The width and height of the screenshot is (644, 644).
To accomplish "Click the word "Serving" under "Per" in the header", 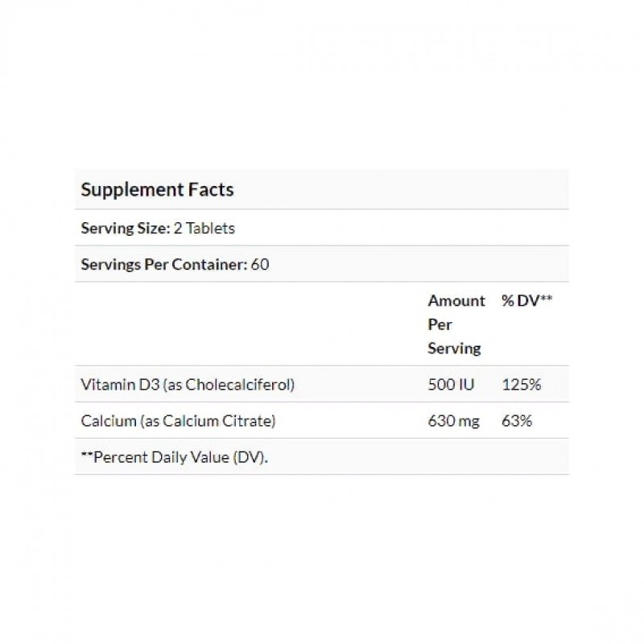I will click(454, 349).
